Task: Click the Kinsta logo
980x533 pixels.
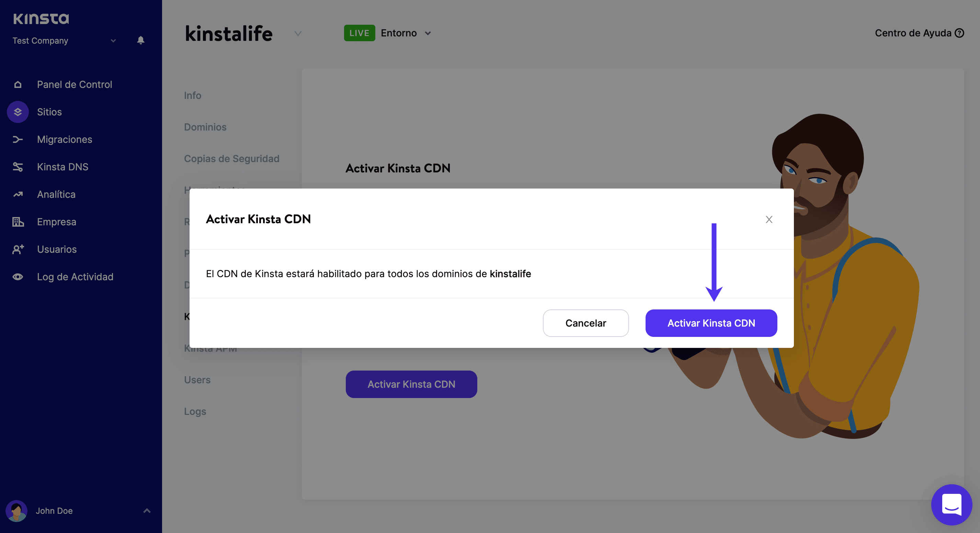Action: 41,18
